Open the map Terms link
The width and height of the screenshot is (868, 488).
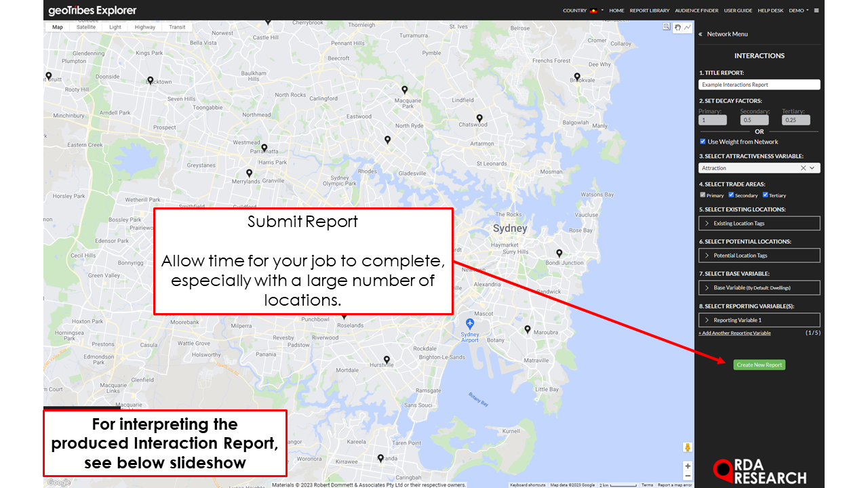[x=648, y=485]
